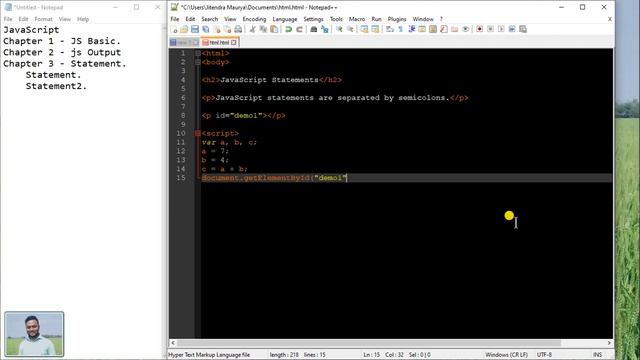Toggle Word Wrap toolbar icon
The height and width of the screenshot is (360, 640).
(389, 29)
